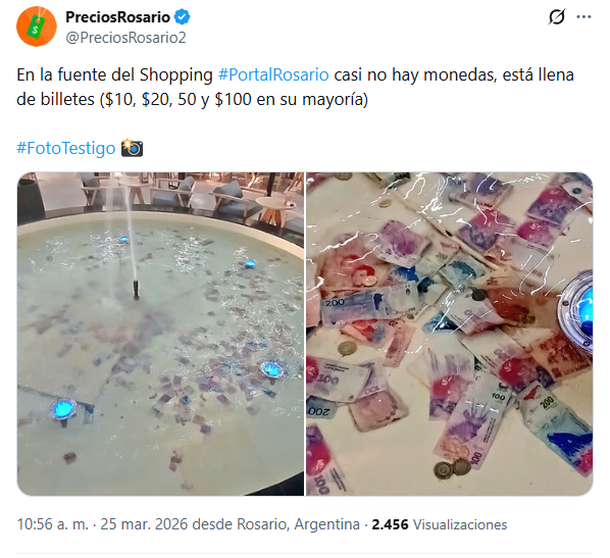Click the 2.456 Visualizaciones view count

(x=438, y=524)
